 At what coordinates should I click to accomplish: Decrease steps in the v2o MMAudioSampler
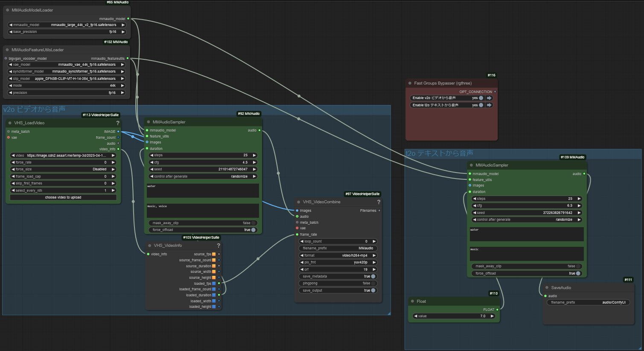pyautogui.click(x=152, y=155)
